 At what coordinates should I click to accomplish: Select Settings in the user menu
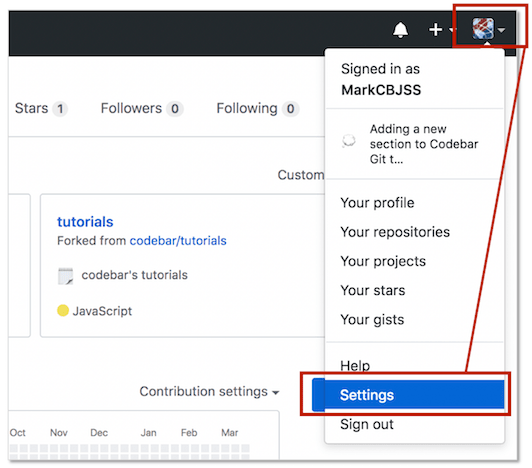408,395
